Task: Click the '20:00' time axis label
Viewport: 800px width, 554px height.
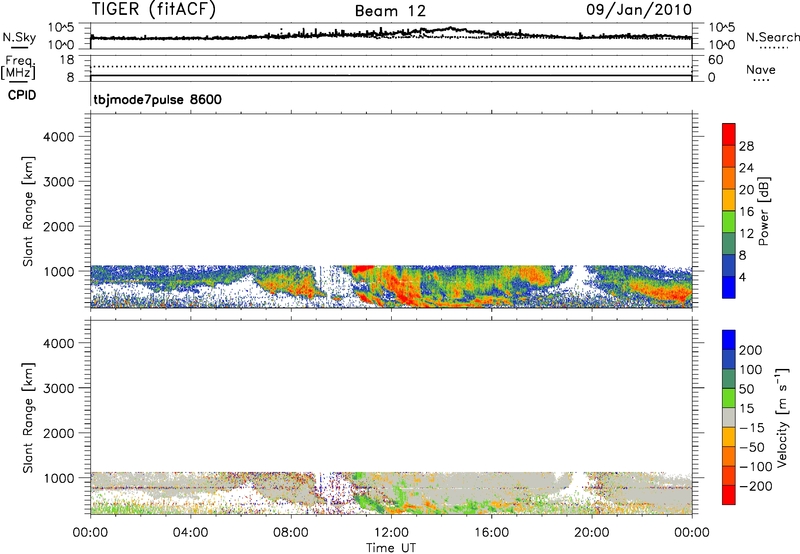Action: pyautogui.click(x=592, y=533)
